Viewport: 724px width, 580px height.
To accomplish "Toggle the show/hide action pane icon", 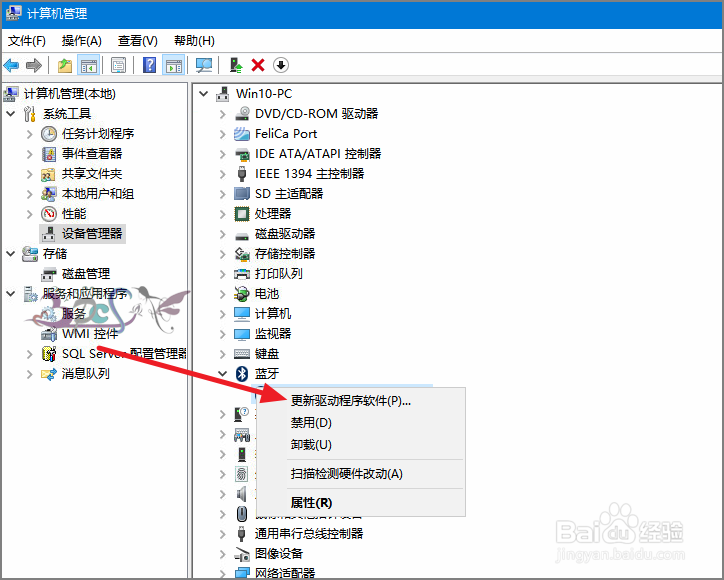I will tap(174, 66).
